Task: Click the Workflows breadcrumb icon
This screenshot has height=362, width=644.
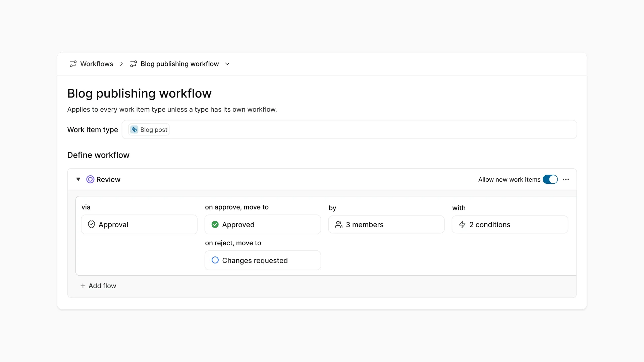Action: coord(73,64)
